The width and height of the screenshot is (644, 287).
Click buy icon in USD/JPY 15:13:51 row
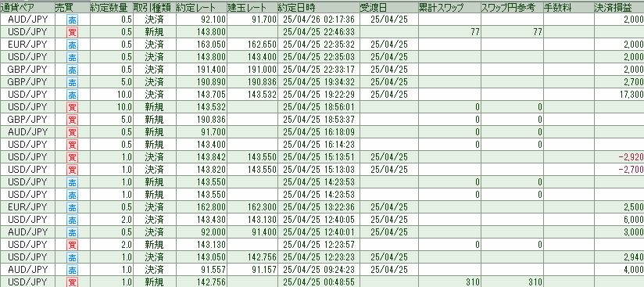click(72, 157)
